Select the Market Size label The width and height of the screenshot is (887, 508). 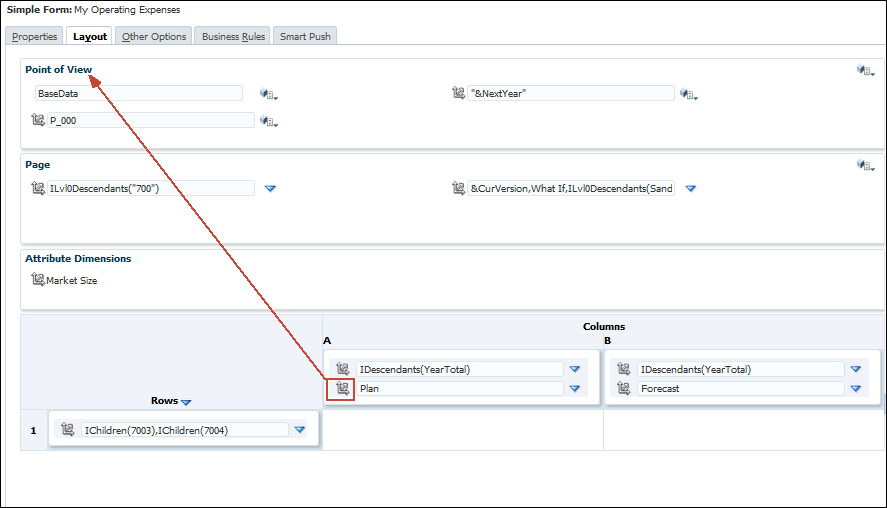(x=71, y=281)
